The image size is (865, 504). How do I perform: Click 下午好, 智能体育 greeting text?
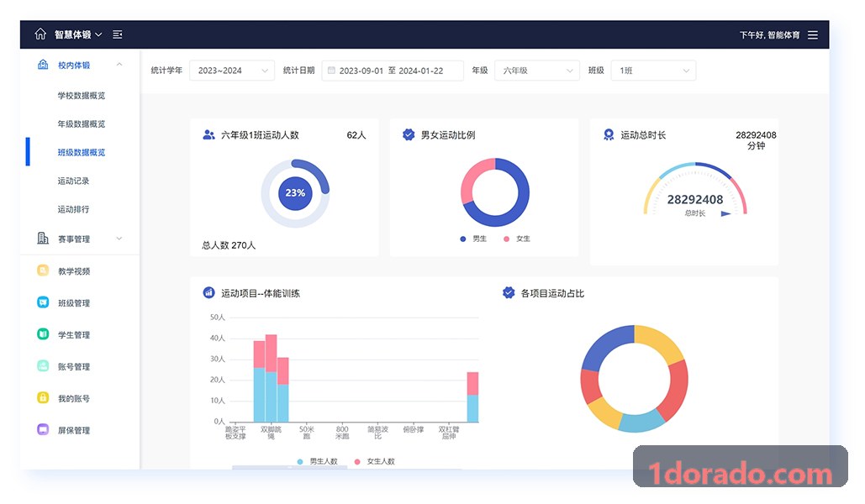tap(769, 34)
